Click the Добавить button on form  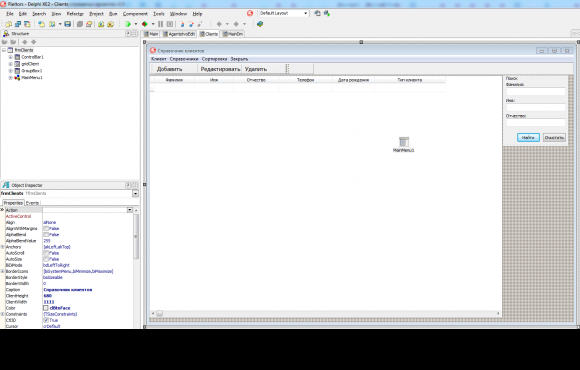click(x=170, y=69)
